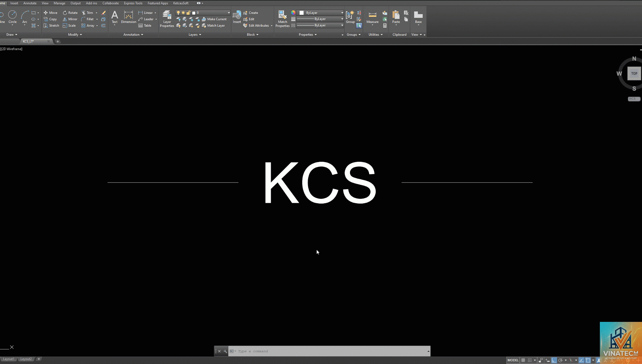642x364 pixels.
Task: Open the Annotate ribbon tab
Action: (30, 3)
